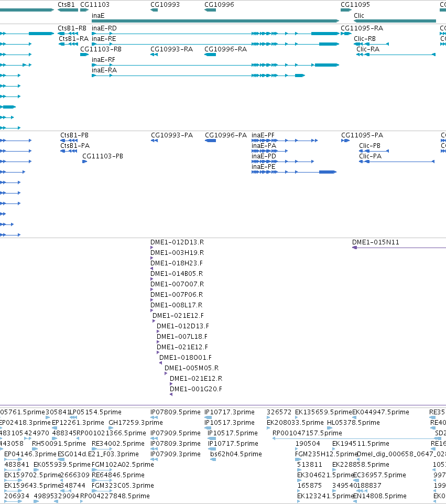Select protein label inaE-PE
Viewport: 446px width, 504px height.
[x=263, y=166]
